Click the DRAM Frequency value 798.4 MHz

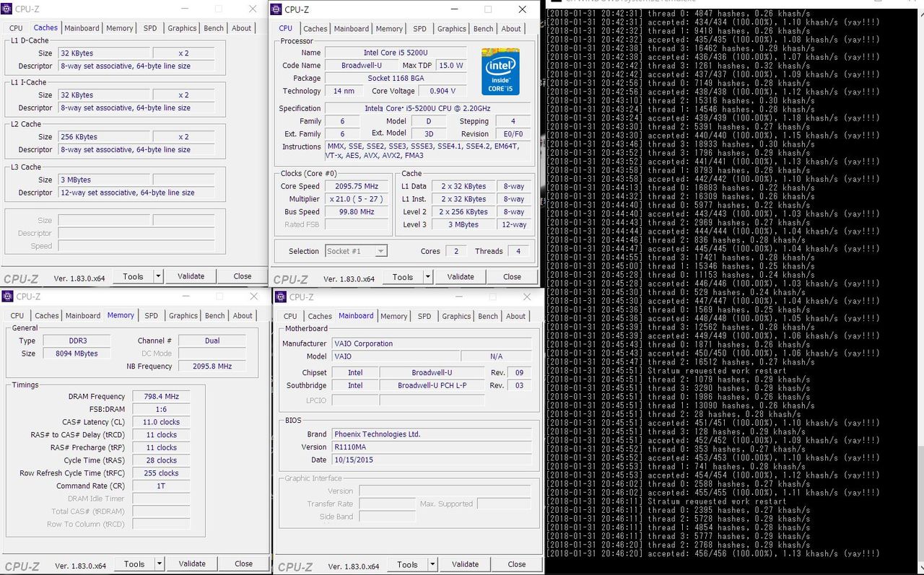tap(161, 396)
